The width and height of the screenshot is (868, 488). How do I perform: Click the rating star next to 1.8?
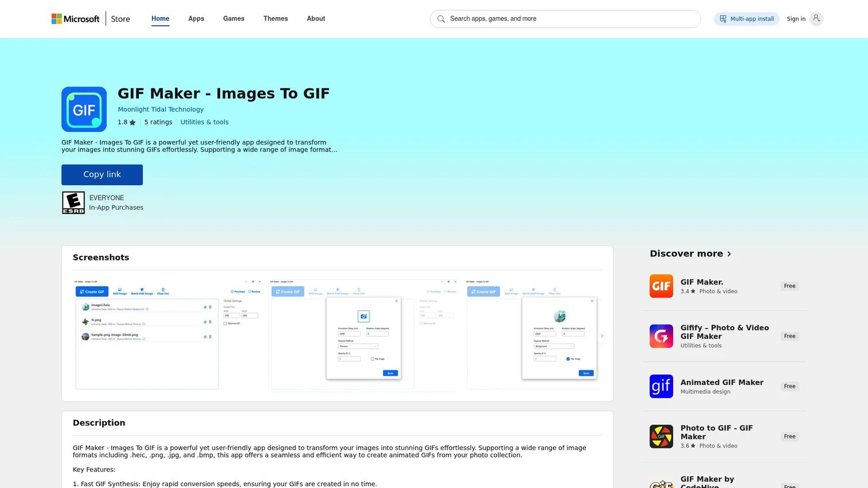pos(132,122)
